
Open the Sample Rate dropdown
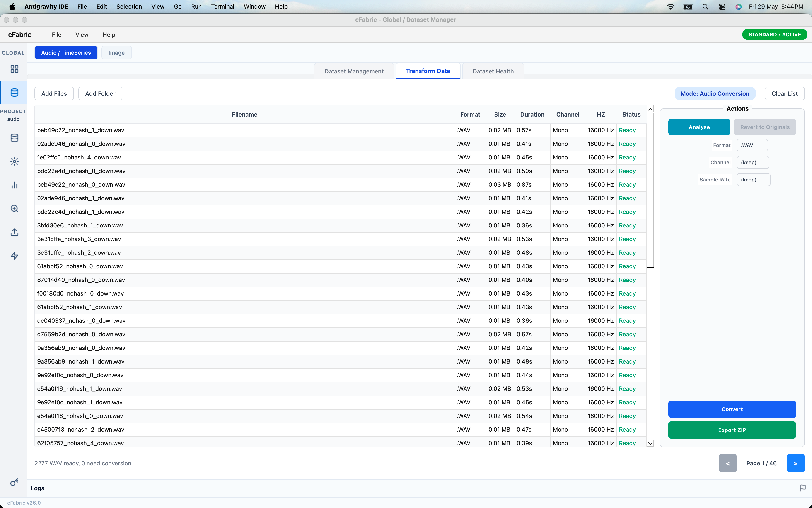tap(753, 179)
